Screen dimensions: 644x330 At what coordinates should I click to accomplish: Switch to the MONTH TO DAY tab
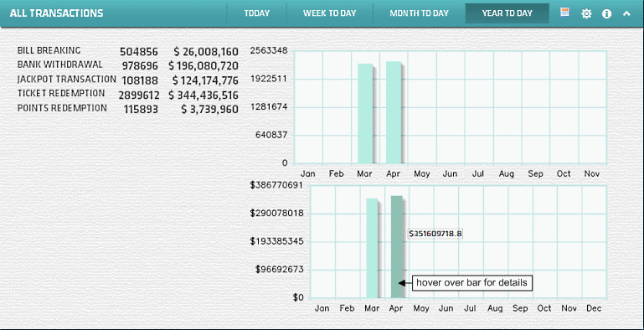pyautogui.click(x=419, y=13)
